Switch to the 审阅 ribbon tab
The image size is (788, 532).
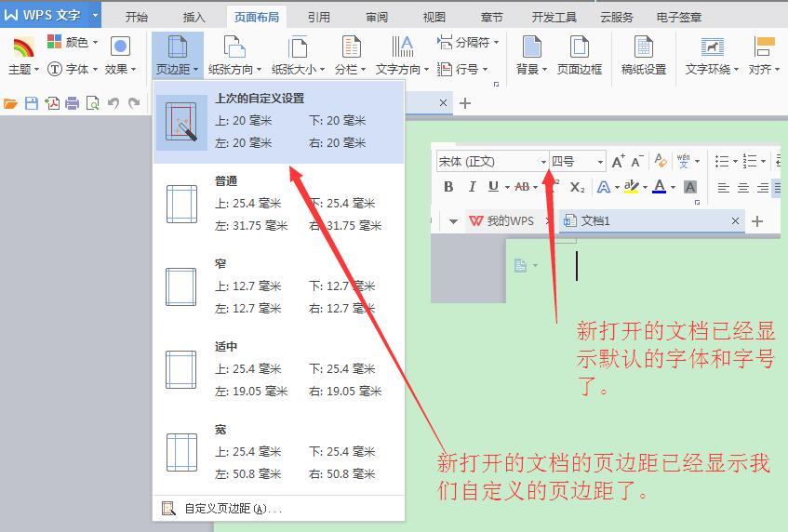377,17
